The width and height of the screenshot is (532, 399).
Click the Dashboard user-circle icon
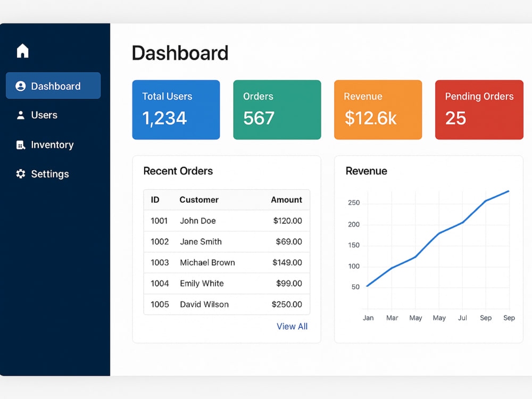pos(21,86)
